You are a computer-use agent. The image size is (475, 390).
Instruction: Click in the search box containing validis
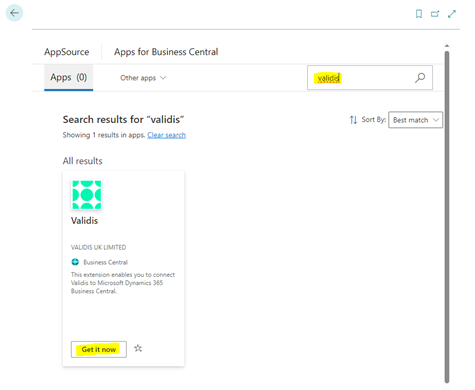coord(370,78)
